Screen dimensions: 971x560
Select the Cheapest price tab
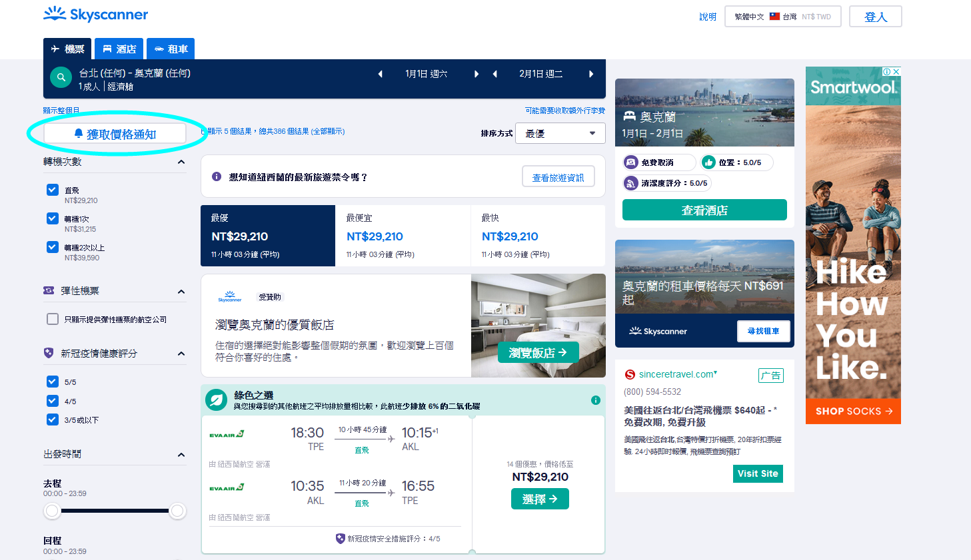(x=403, y=236)
